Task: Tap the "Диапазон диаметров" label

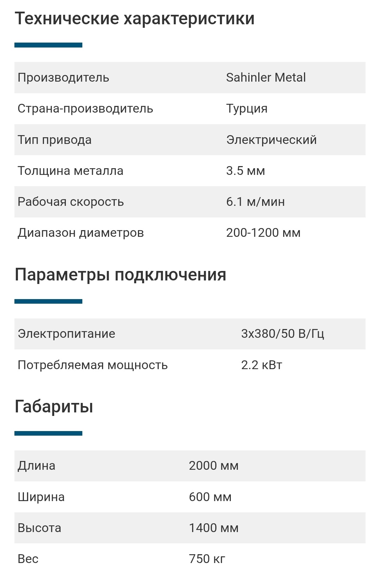Action: (x=81, y=233)
